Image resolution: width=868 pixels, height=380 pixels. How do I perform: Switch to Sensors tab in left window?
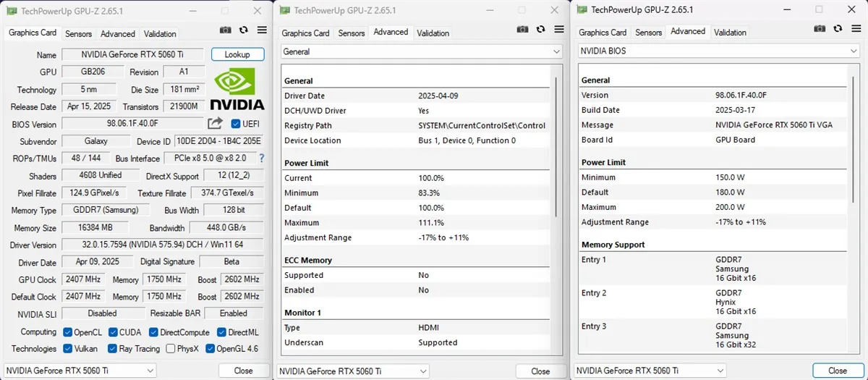tap(79, 34)
